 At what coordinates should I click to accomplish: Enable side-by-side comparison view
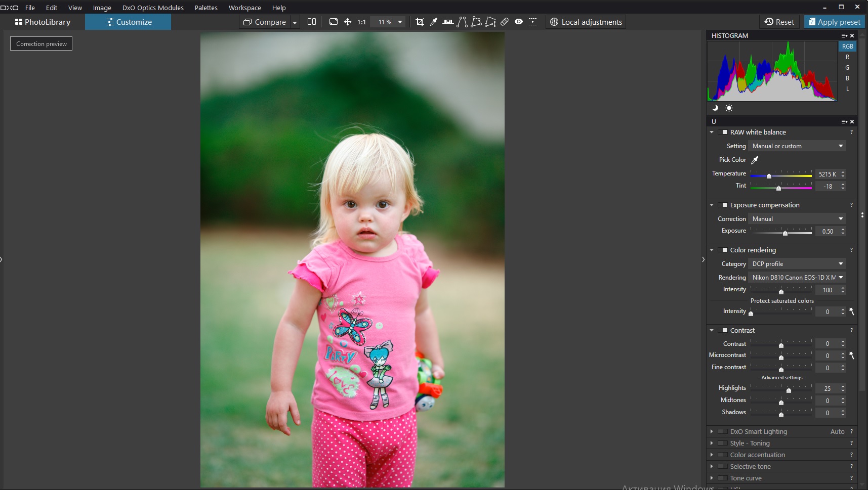click(312, 22)
